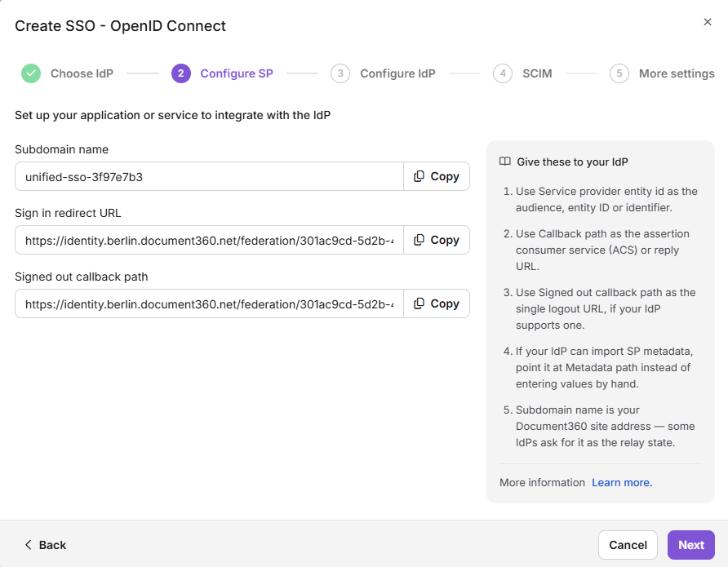Click 'Use Signed out callback path' instruction
The height and width of the screenshot is (567, 728).
[x=606, y=309]
